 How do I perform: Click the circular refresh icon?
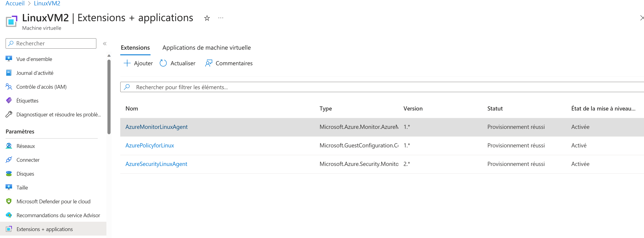[163, 63]
